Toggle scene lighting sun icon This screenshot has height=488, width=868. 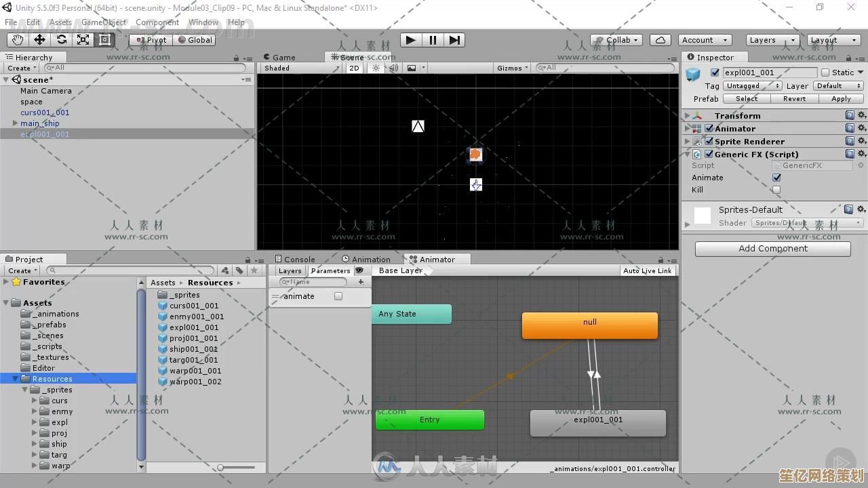[x=376, y=68]
